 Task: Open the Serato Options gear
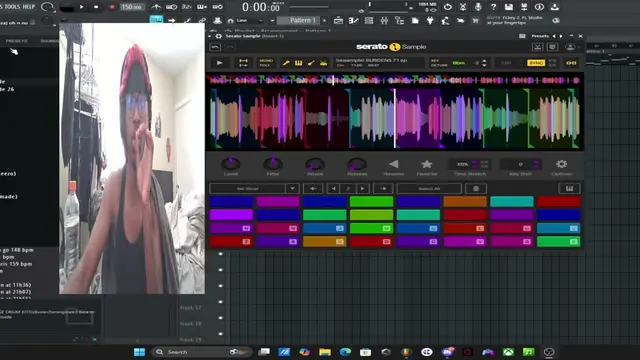[x=562, y=164]
